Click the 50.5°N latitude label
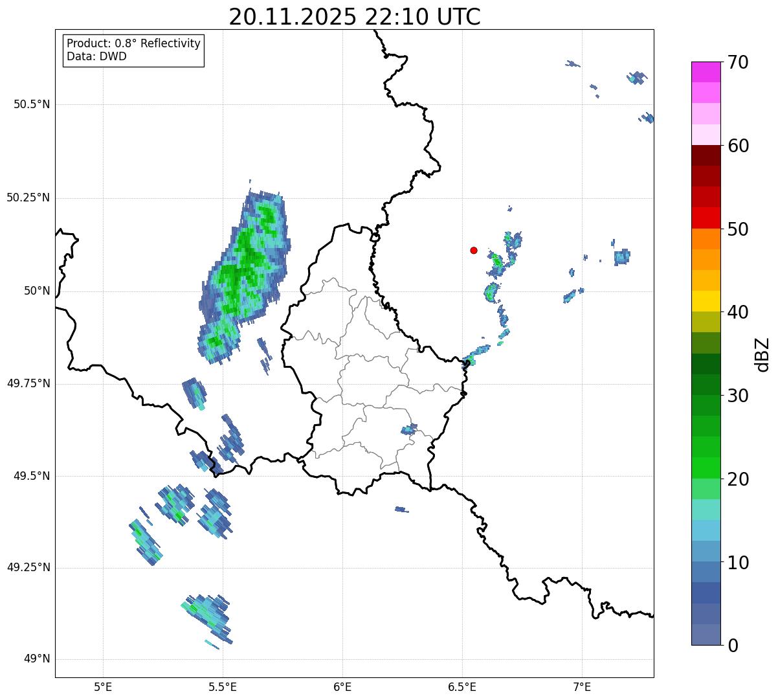The image size is (778, 700). [32, 104]
